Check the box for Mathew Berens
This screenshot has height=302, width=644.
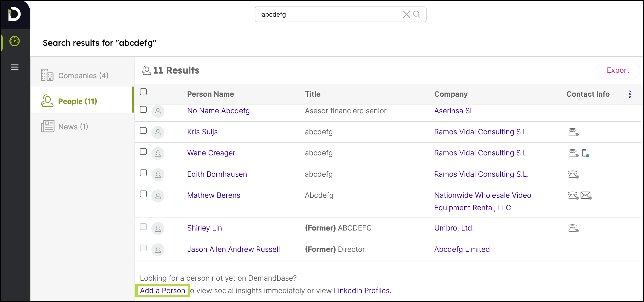pos(143,194)
